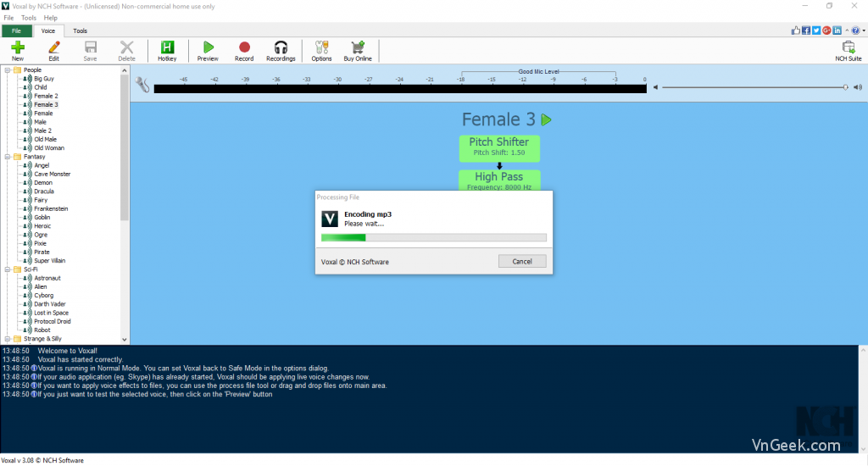Select the Astronaut voice
The width and height of the screenshot is (868, 466).
[47, 279]
